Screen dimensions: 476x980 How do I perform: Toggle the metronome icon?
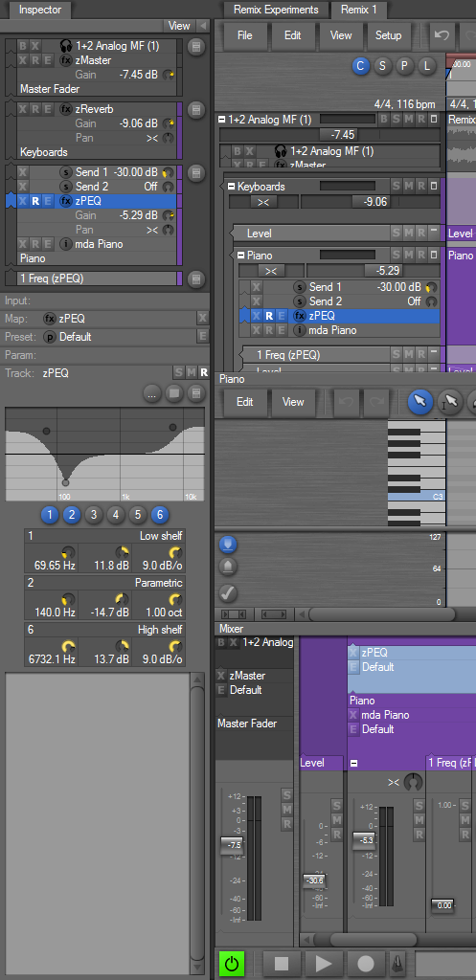[x=397, y=965]
